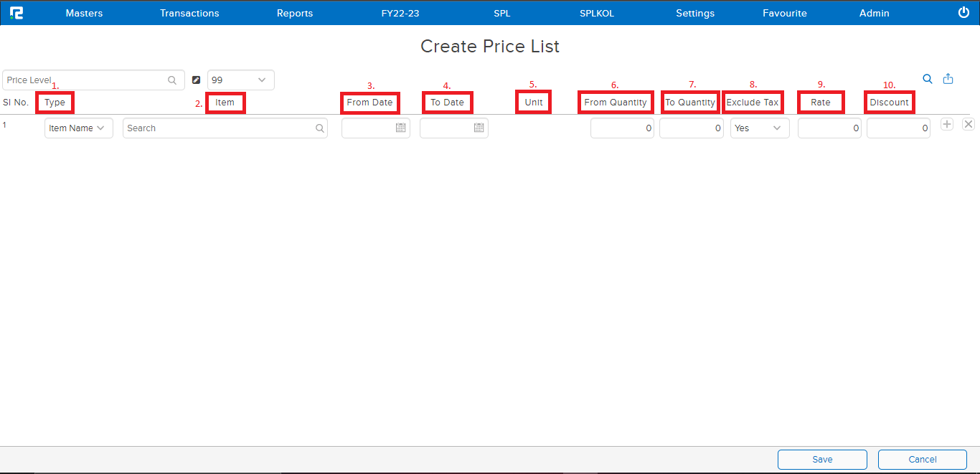Click the export/share icon
The width and height of the screenshot is (980, 474).
point(948,79)
